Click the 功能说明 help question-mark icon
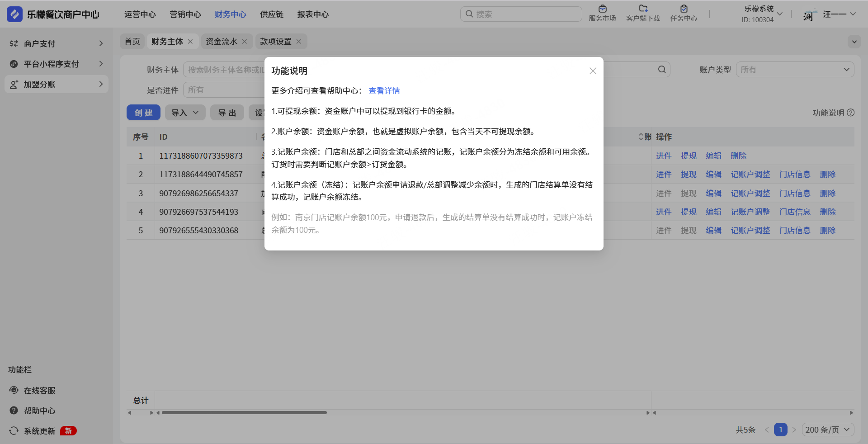This screenshot has height=444, width=868. tap(850, 113)
